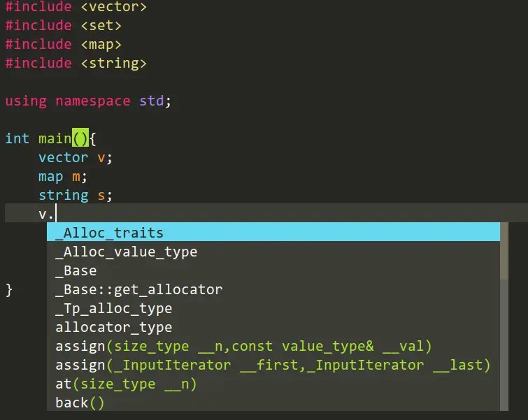528x420 pixels.
Task: Pick the back() completion entry
Action: pyautogui.click(x=273, y=402)
